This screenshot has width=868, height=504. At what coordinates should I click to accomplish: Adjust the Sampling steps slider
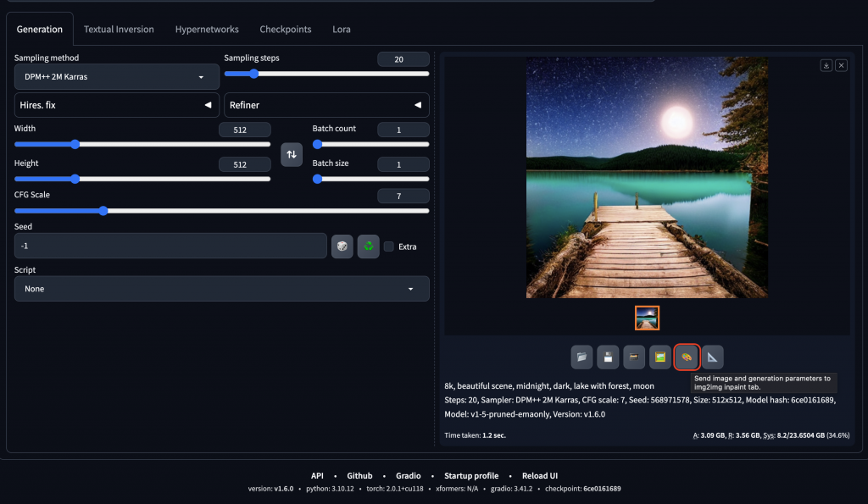tap(326, 74)
